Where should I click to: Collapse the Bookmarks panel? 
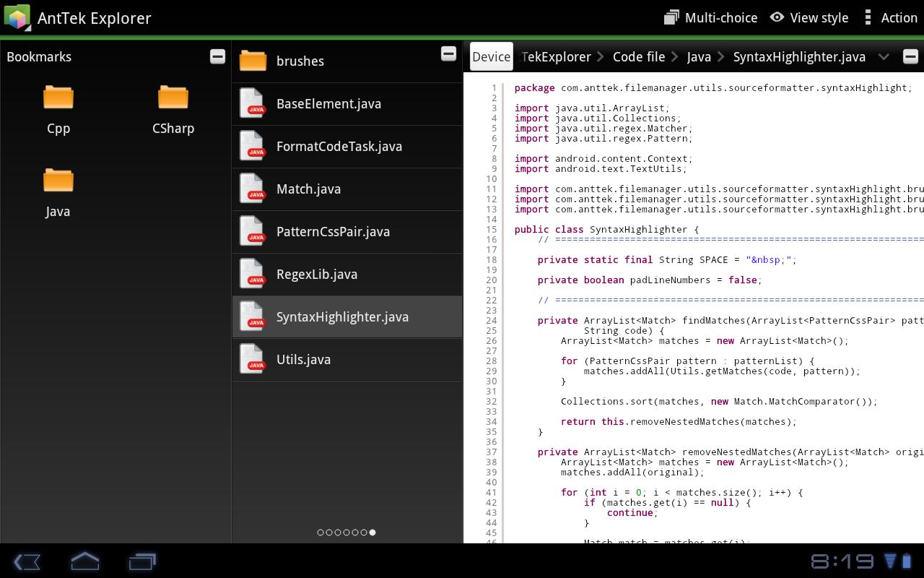pyautogui.click(x=217, y=56)
